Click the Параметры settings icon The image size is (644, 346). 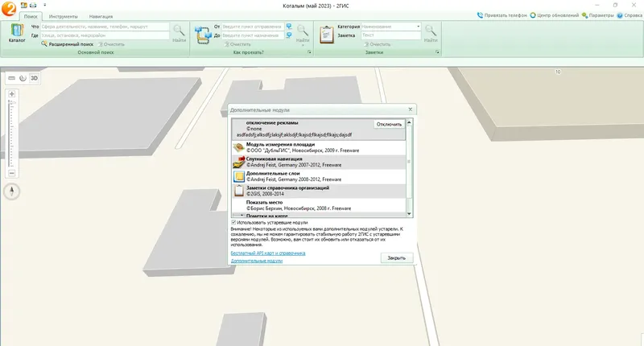(x=585, y=15)
